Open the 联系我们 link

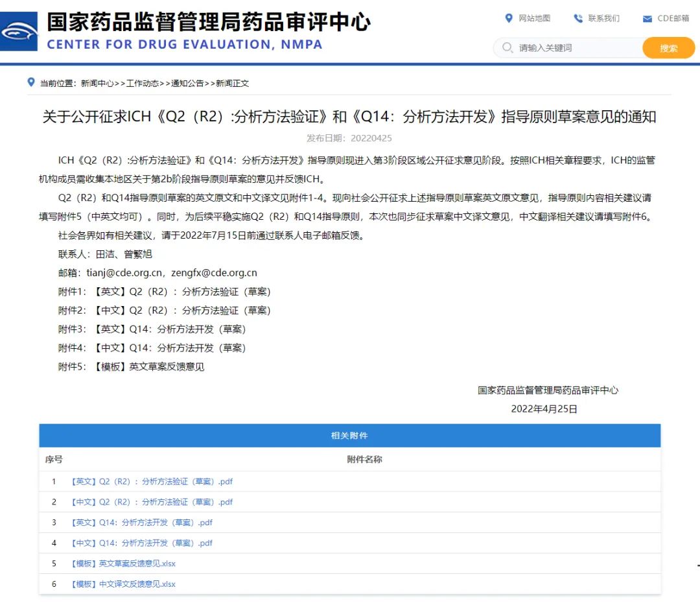coord(603,18)
